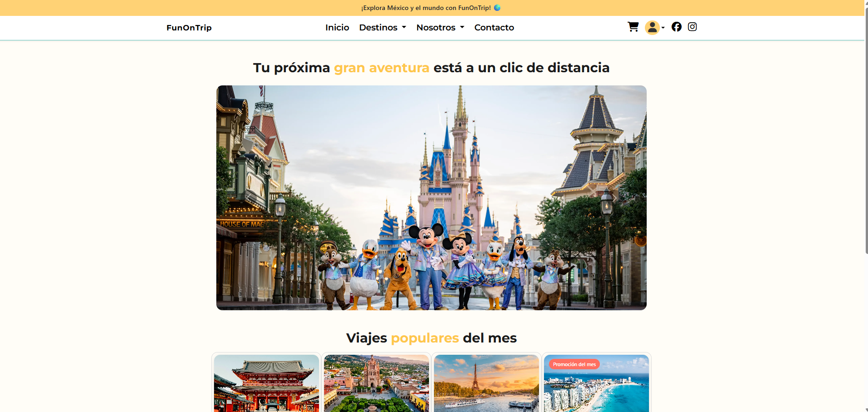Open the Japanese temple trip card
The width and height of the screenshot is (868, 412).
pyautogui.click(x=266, y=383)
